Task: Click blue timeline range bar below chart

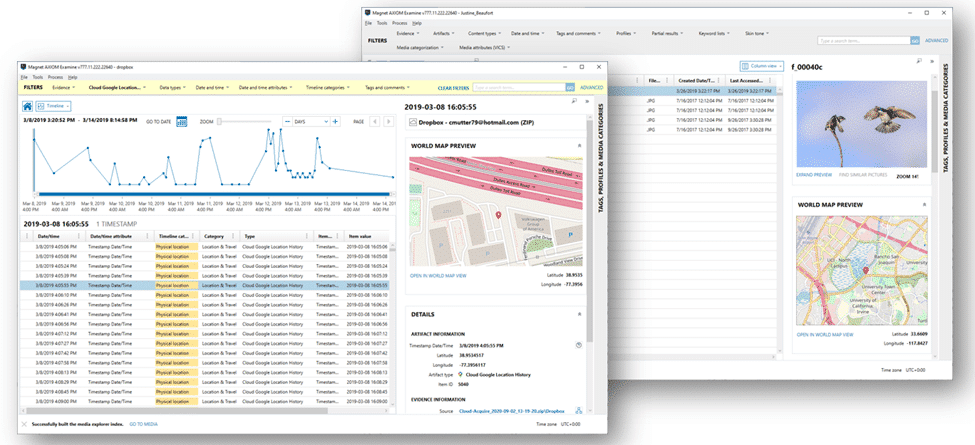Action: click(215, 195)
